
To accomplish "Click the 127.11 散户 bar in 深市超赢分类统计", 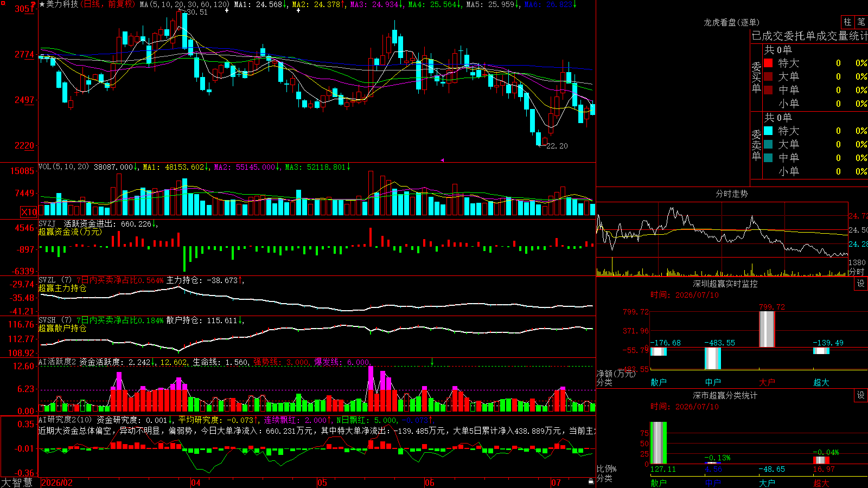I will (659, 442).
